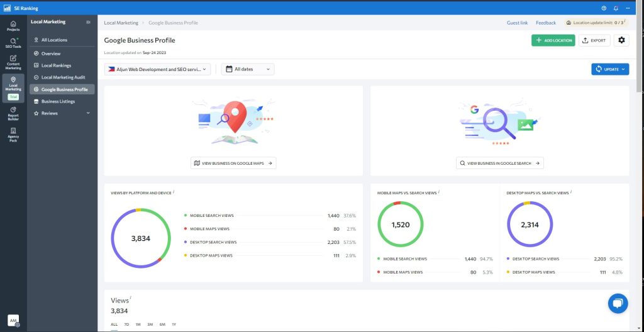Viewport: 644px width, 332px height.
Task: Click info icon next to Mobile Maps vs. Search Views
Action: (438, 191)
